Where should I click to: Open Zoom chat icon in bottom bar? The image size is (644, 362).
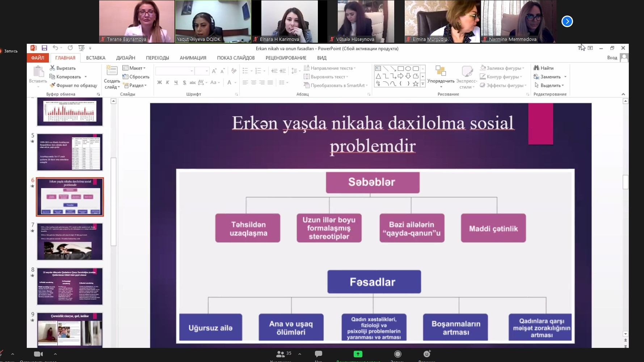tap(319, 354)
